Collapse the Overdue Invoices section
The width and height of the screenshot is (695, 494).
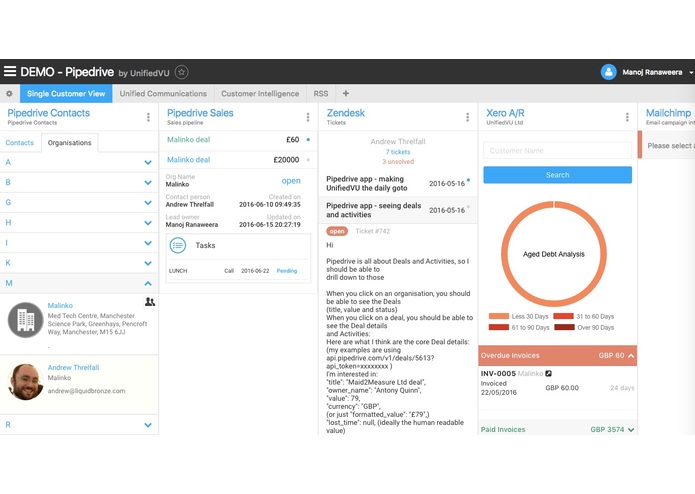pyautogui.click(x=558, y=355)
